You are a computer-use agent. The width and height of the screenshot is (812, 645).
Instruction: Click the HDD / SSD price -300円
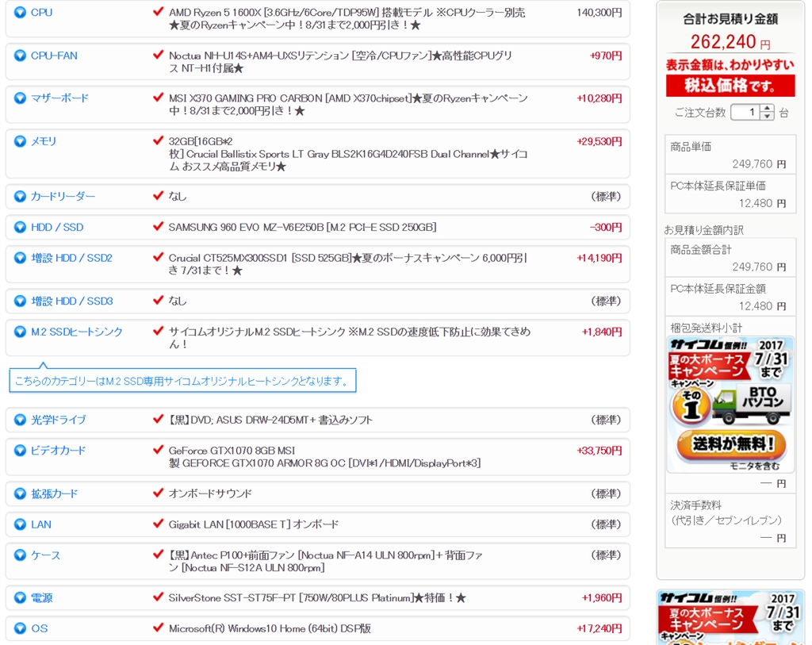[605, 227]
